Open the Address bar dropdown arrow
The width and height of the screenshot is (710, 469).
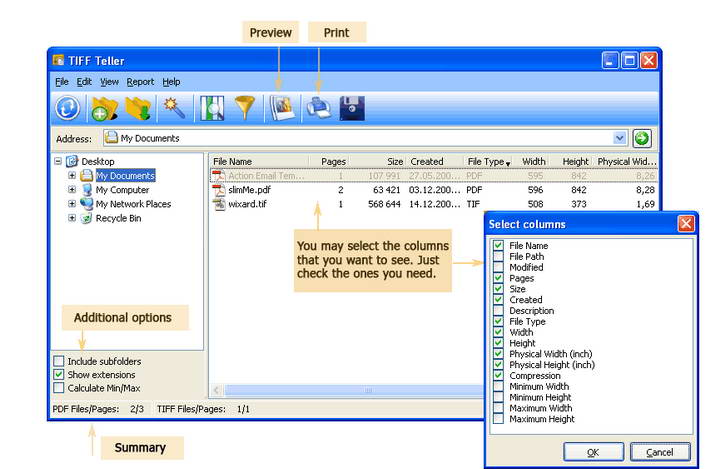tap(619, 138)
